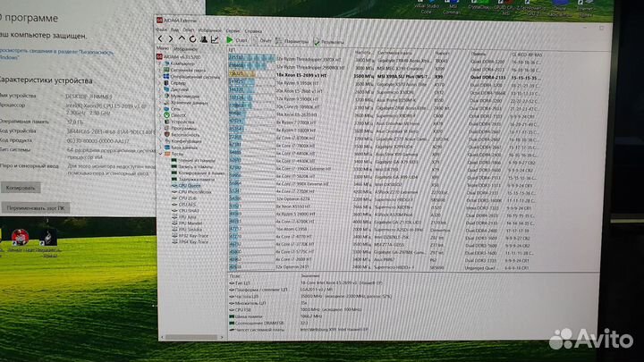Image resolution: width=644 pixels, height=362 pixels.
Task: Click the Forward navigation arrow in toolbar
Action: (171, 39)
